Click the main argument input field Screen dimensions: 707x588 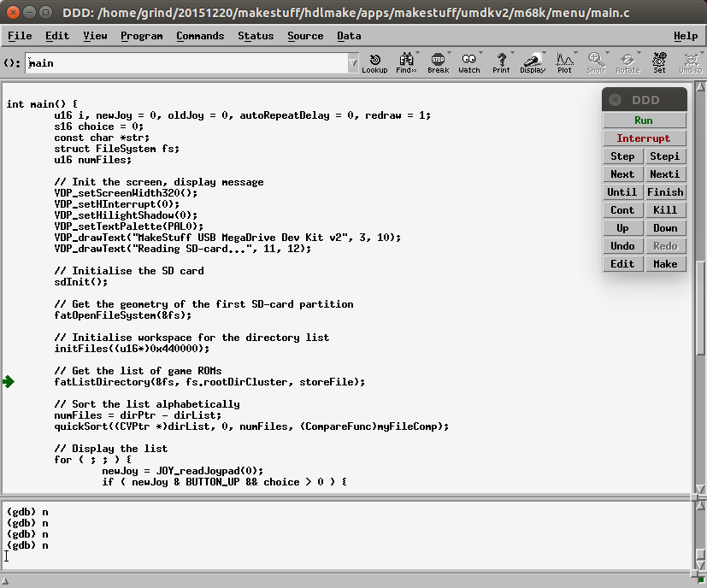coord(186,63)
